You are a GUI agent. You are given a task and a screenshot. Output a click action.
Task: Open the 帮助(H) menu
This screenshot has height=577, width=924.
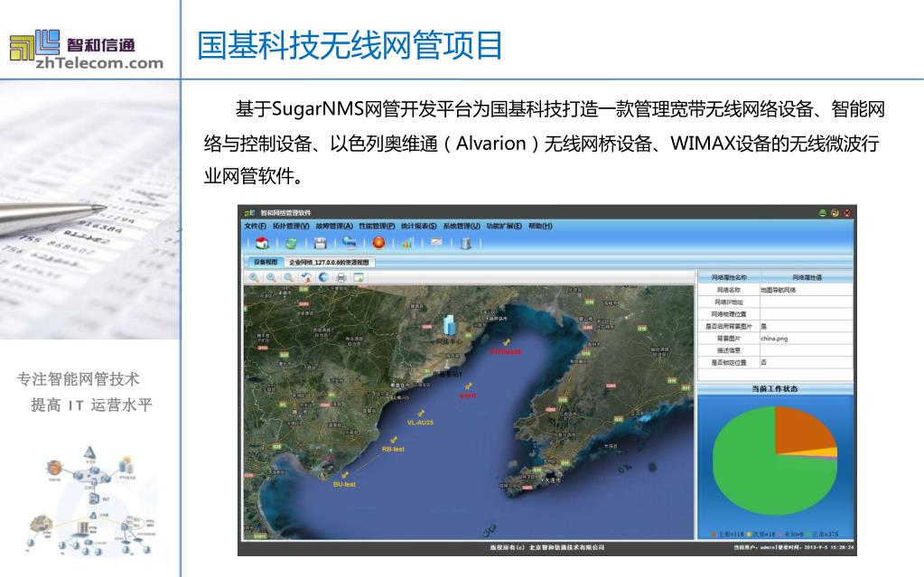pyautogui.click(x=540, y=226)
